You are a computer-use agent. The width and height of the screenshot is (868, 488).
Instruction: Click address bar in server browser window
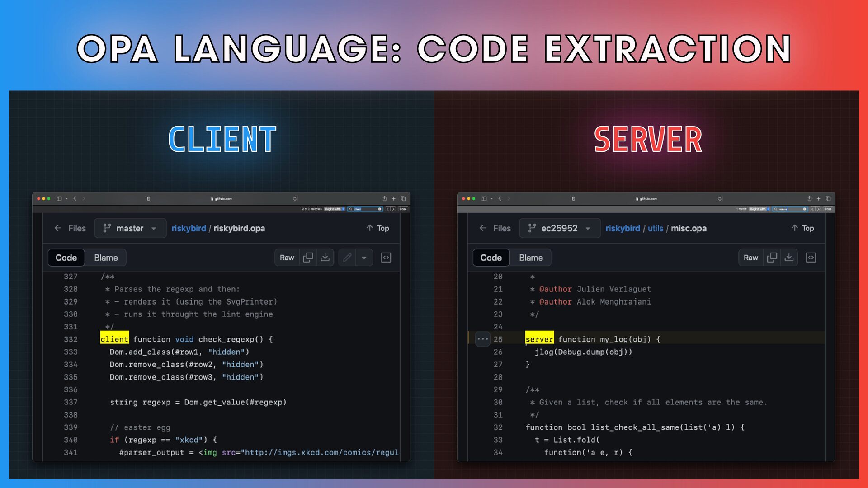pyautogui.click(x=646, y=198)
